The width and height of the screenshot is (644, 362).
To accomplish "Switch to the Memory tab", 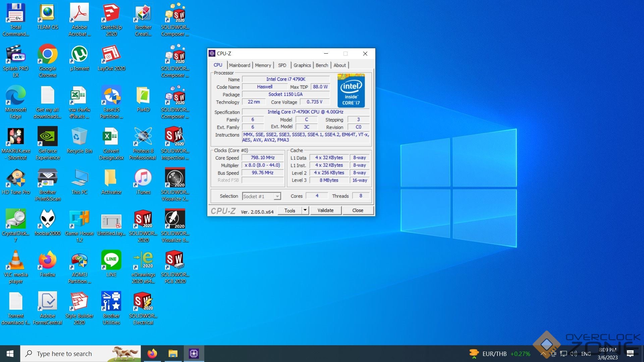I will [263, 65].
